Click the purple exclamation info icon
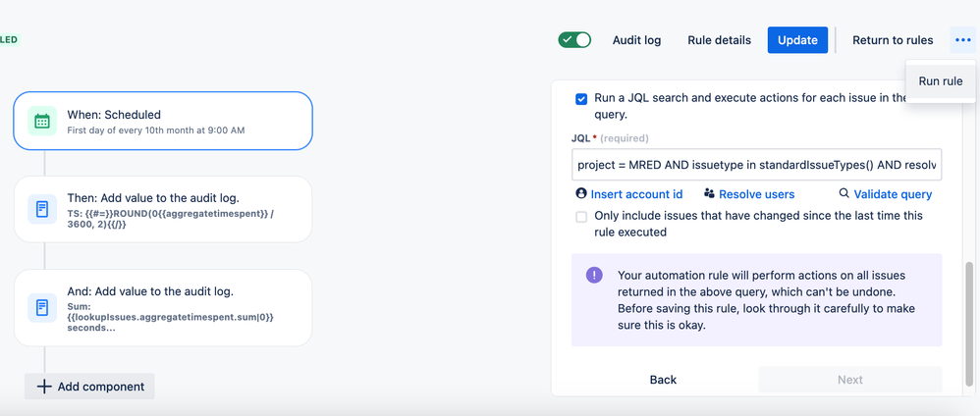The width and height of the screenshot is (980, 416). 594,275
